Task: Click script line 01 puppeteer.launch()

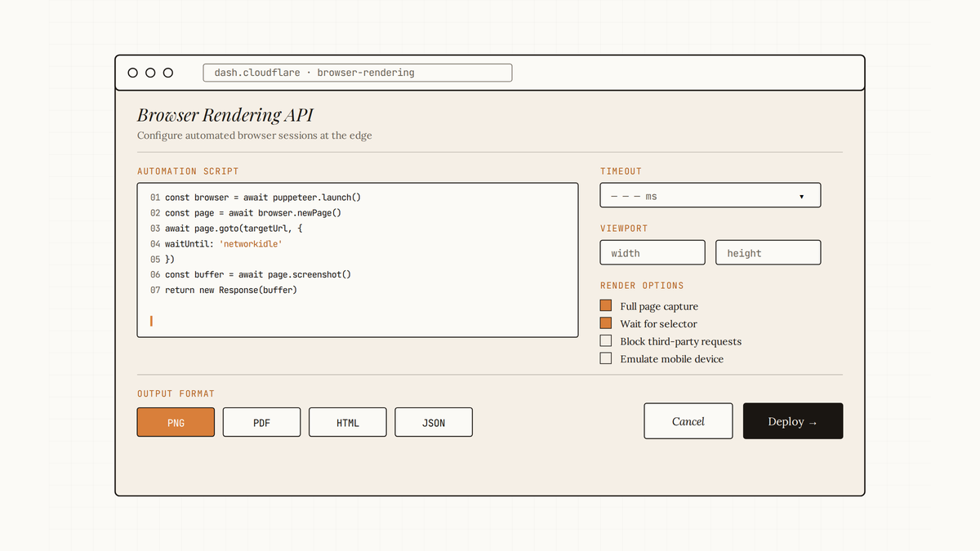Action: pyautogui.click(x=256, y=198)
